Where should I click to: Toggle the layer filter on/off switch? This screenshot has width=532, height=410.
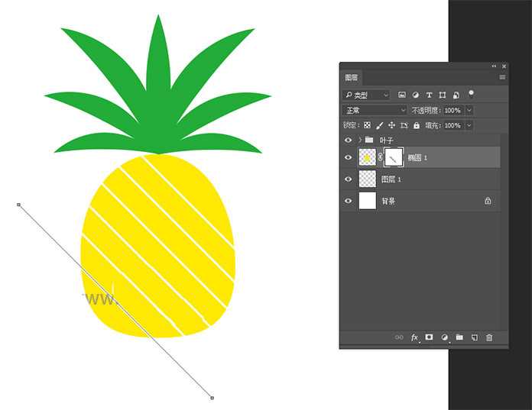click(471, 94)
